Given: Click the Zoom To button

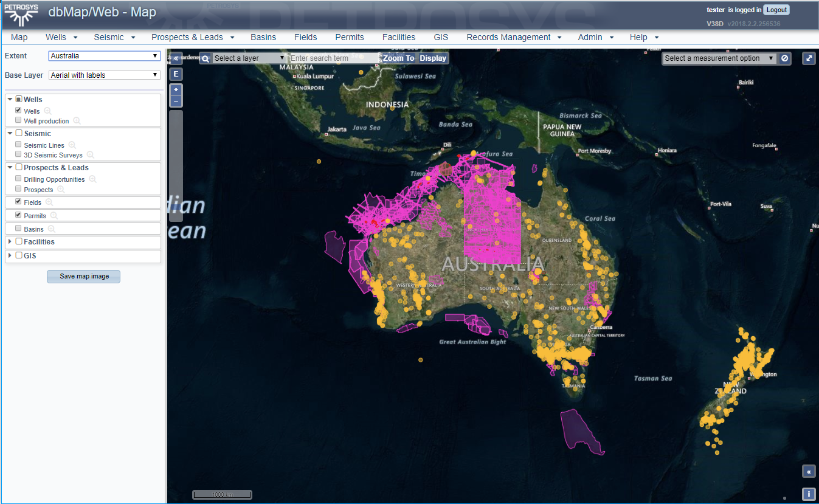Looking at the screenshot, I should coord(399,58).
